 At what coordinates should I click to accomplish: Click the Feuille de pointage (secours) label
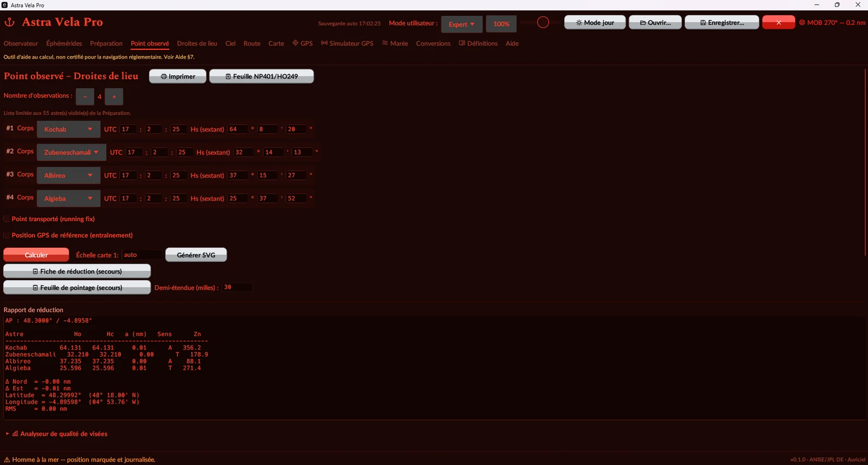click(81, 288)
